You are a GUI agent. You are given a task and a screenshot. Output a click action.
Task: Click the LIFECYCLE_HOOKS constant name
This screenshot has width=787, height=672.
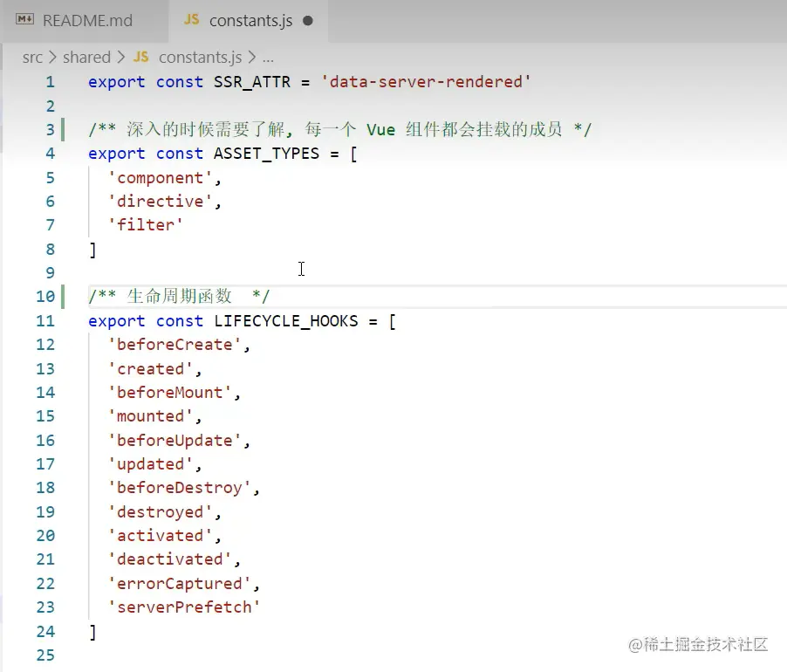(x=286, y=320)
